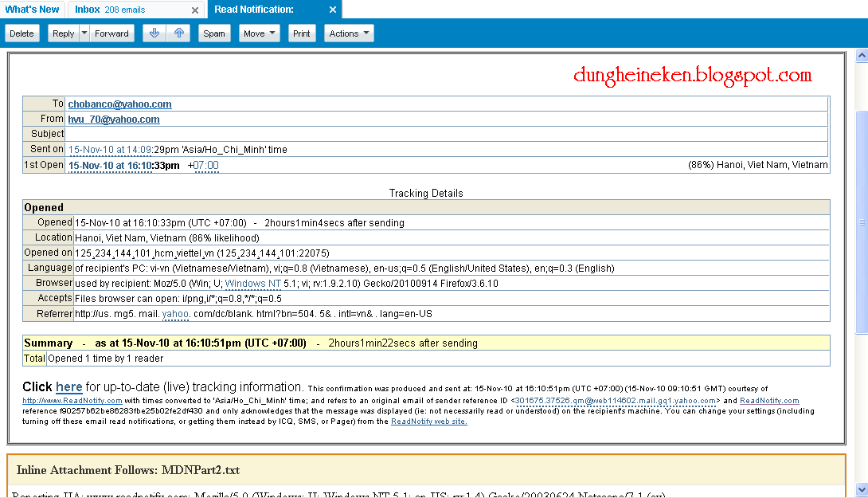Reply to this email
Screen dimensions: 868x498
click(63, 33)
